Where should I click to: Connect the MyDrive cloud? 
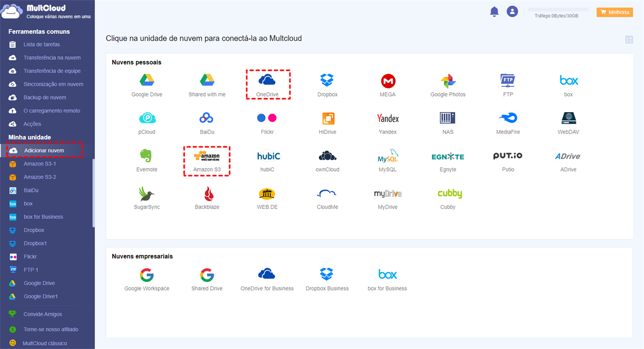pyautogui.click(x=388, y=198)
